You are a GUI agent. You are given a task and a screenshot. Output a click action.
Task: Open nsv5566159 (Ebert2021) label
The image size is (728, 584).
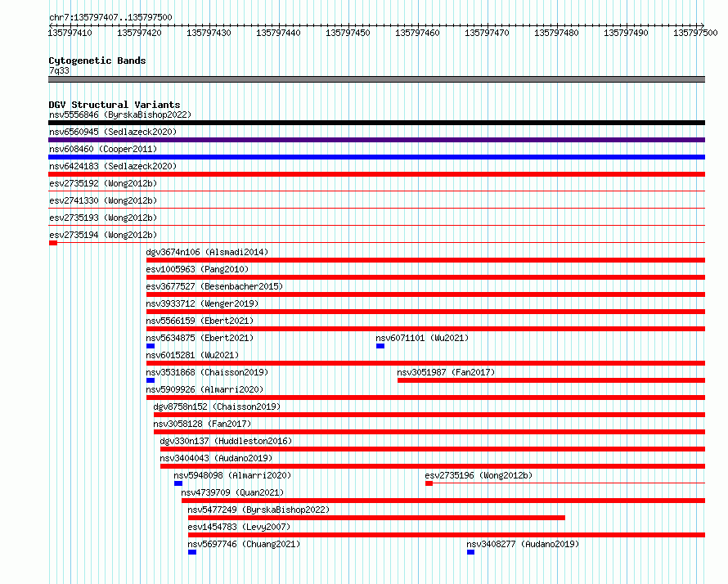pos(200,321)
